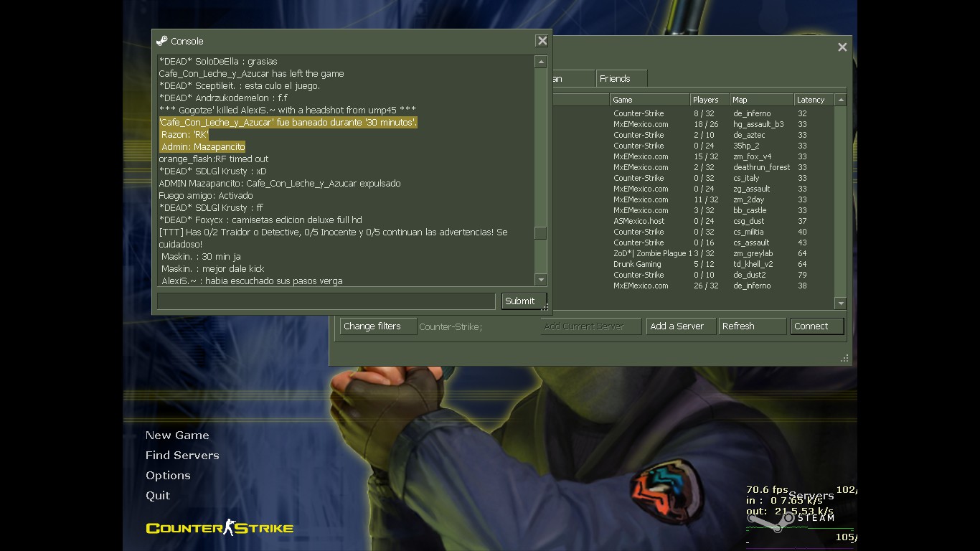Close the Console window
The height and width of the screenshot is (551, 980).
542,41
